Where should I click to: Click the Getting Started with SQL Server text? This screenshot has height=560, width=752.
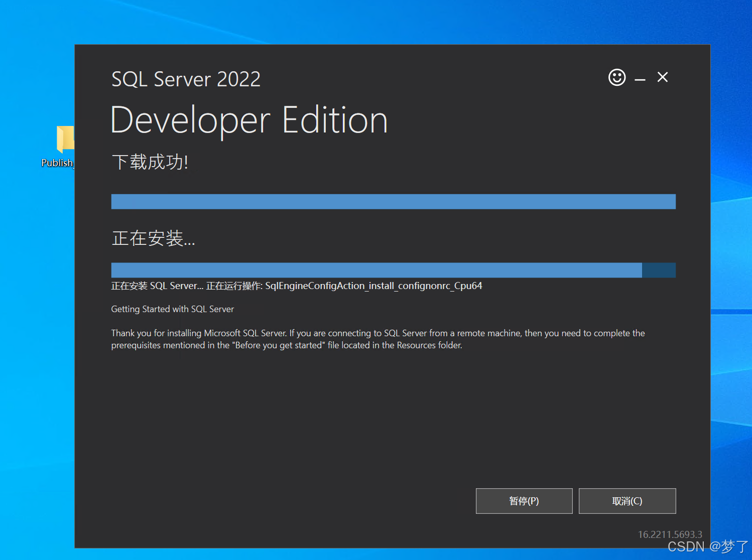(x=173, y=309)
